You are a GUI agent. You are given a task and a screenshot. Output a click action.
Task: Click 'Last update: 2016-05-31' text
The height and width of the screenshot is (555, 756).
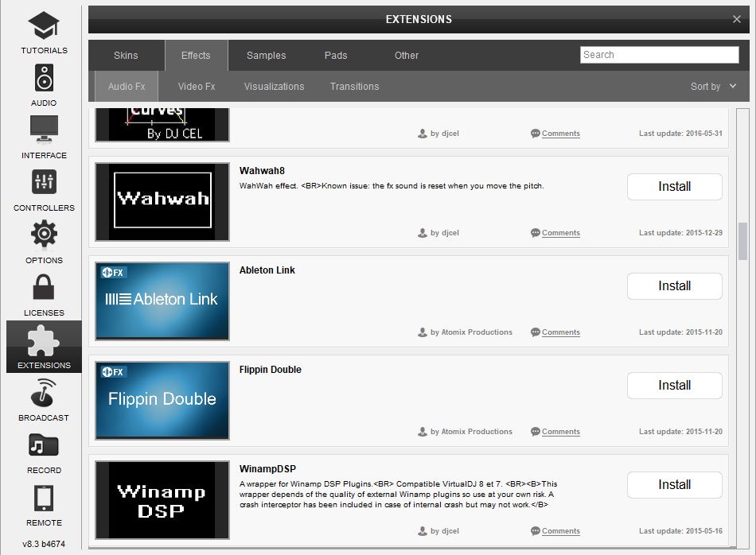(680, 134)
